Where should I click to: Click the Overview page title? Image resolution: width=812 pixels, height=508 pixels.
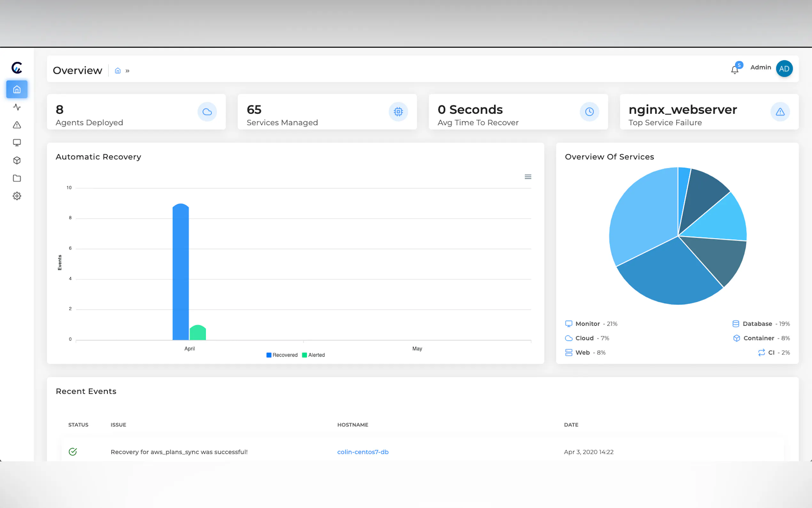[78, 71]
